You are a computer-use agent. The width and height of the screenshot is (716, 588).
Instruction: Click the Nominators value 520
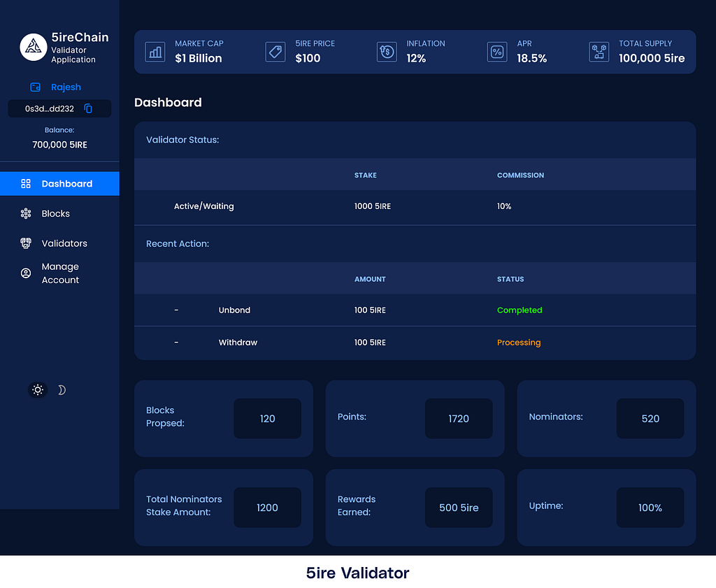pyautogui.click(x=650, y=419)
